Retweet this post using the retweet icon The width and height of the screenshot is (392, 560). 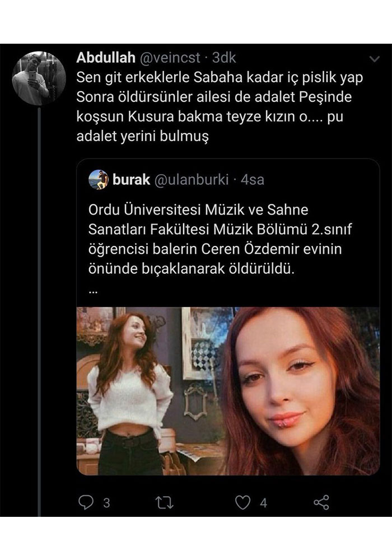pos(165,503)
